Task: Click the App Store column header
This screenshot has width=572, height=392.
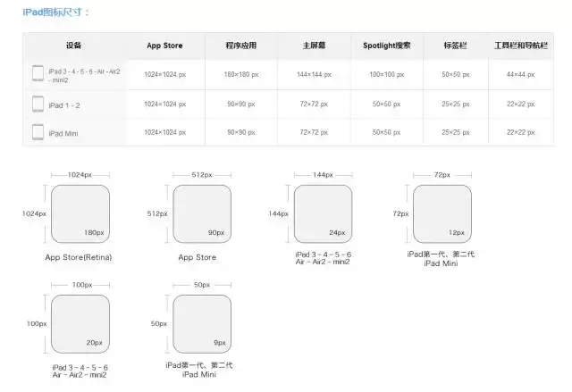Action: click(x=164, y=46)
